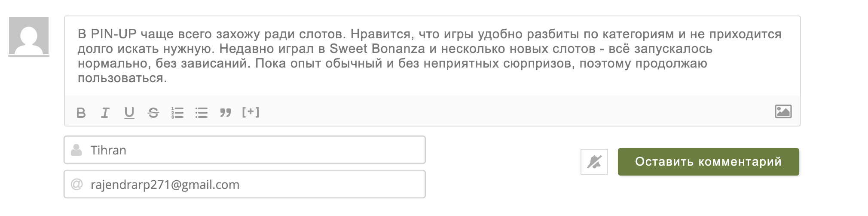Screen dimensions: 868x216
Task: Focus the email field with rajendrarp271@gmail.com
Action: click(245, 184)
